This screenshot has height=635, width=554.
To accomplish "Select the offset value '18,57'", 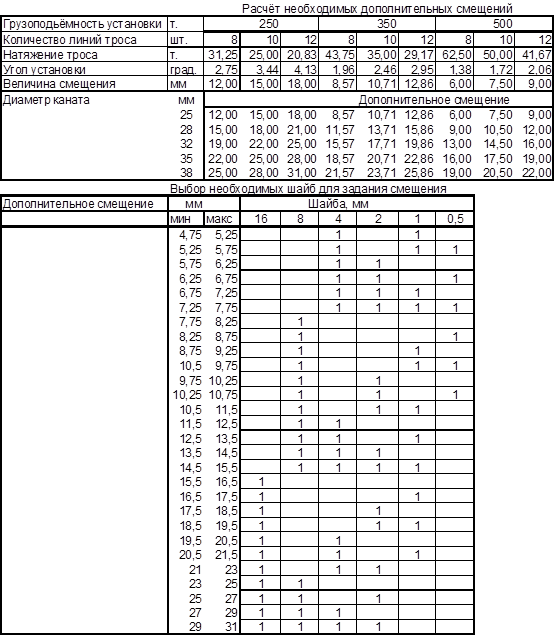I will pos(340,158).
